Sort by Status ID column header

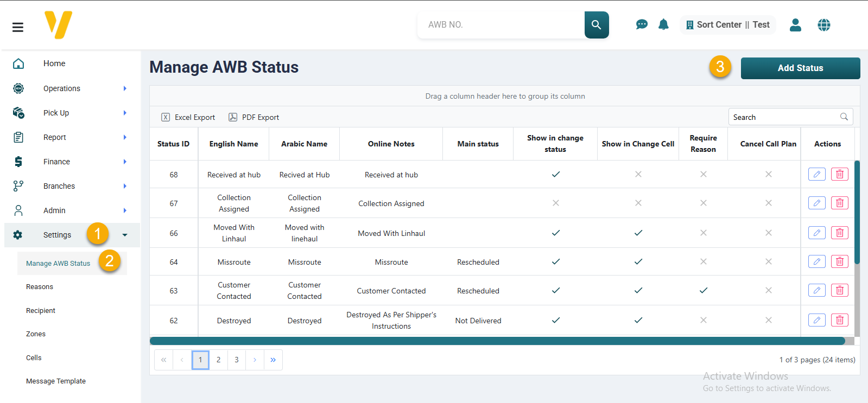[174, 144]
